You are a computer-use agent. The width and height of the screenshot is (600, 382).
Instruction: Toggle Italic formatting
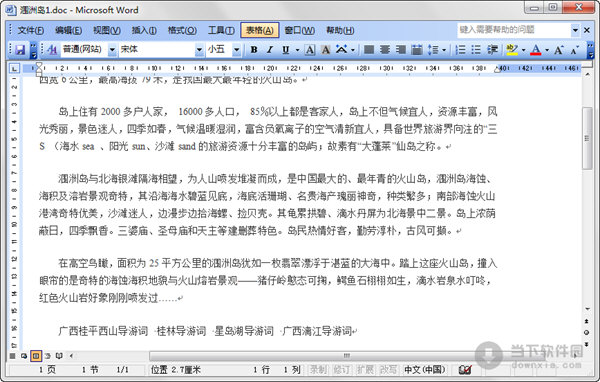coord(269,49)
